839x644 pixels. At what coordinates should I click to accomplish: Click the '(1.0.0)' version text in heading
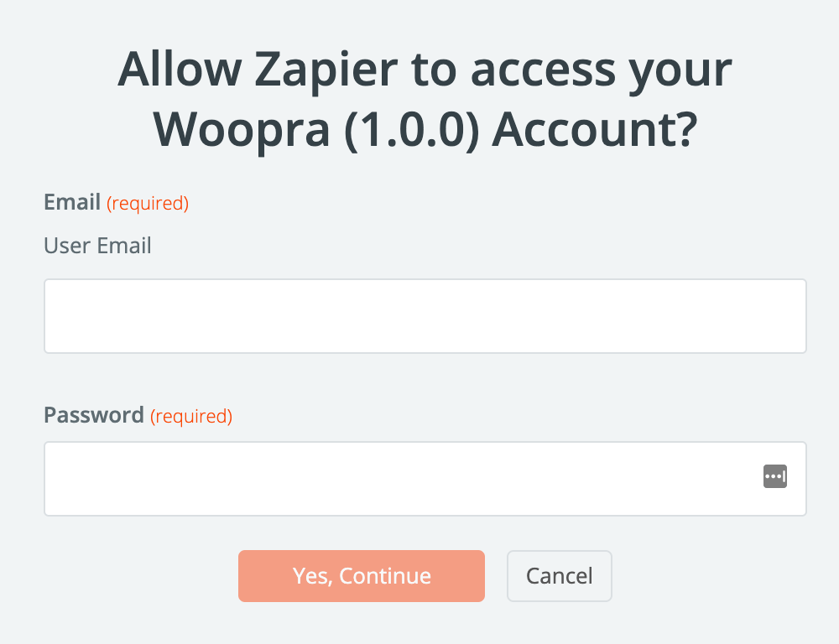[412, 130]
